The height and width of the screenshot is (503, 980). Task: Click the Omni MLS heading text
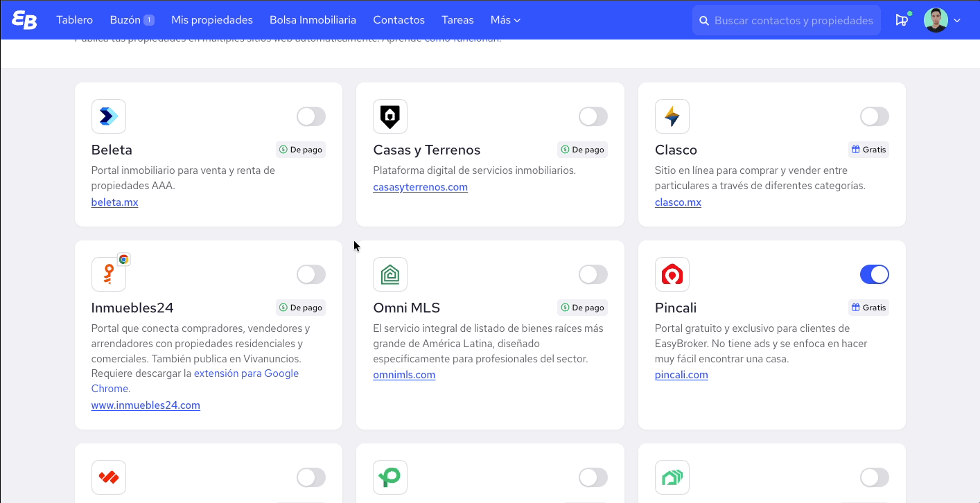coord(407,308)
